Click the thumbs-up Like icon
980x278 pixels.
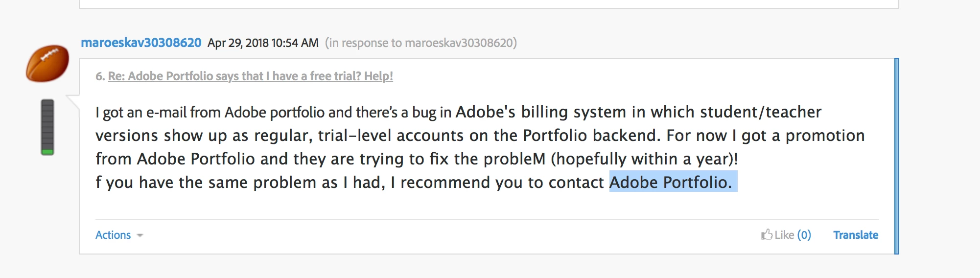pyautogui.click(x=767, y=235)
